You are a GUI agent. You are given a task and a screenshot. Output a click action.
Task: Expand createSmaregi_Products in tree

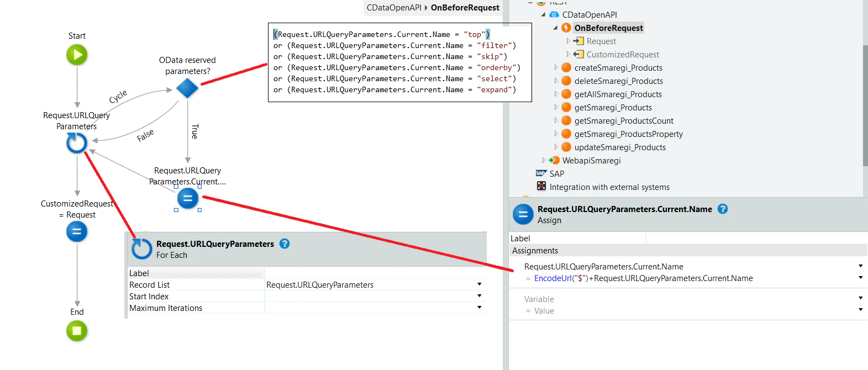pos(556,67)
